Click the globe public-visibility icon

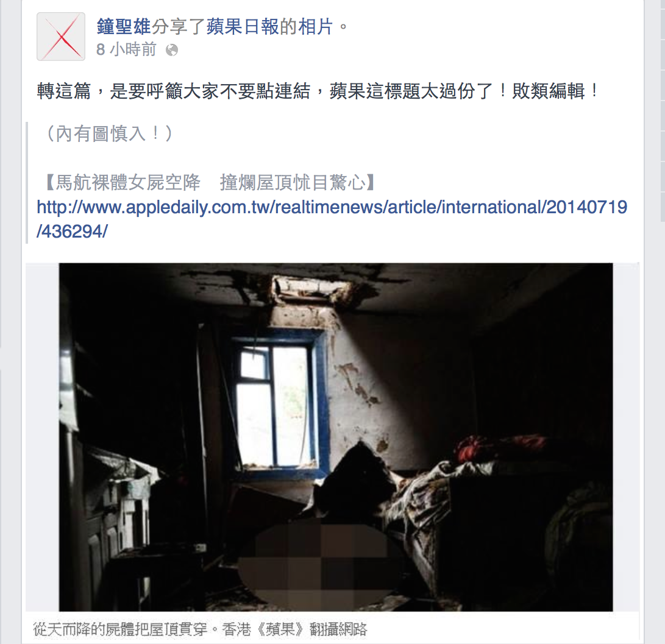(x=172, y=51)
